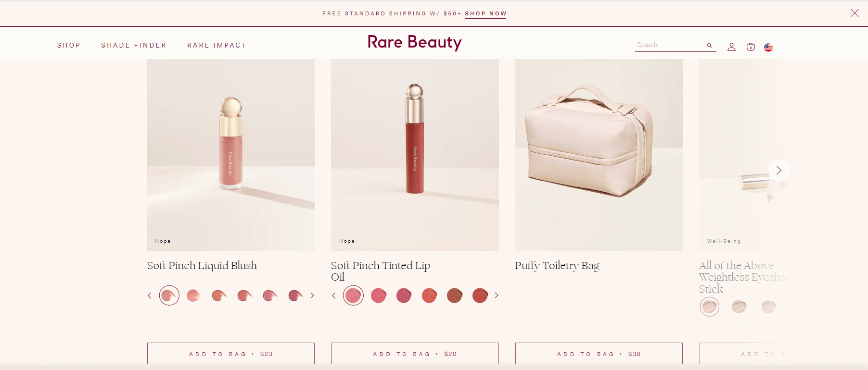Open the Soft Pinch Tinted Lip Oil image
This screenshot has height=370, width=868.
pyautogui.click(x=415, y=155)
